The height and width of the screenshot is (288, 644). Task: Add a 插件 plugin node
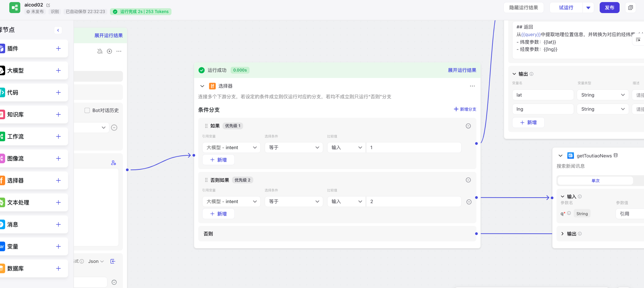58,48
